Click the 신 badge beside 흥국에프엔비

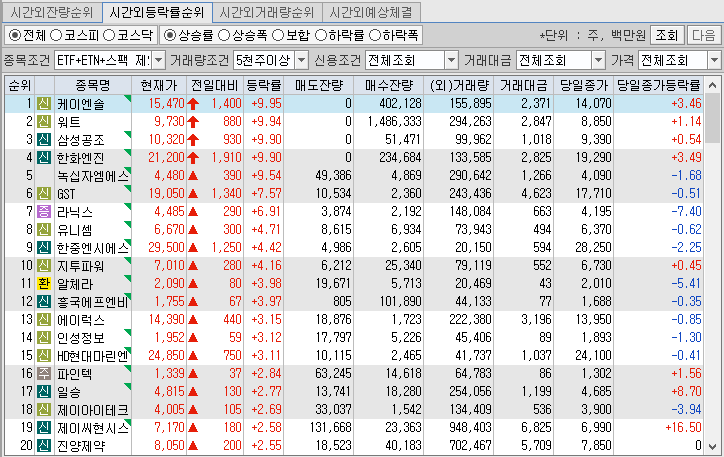[x=44, y=301]
